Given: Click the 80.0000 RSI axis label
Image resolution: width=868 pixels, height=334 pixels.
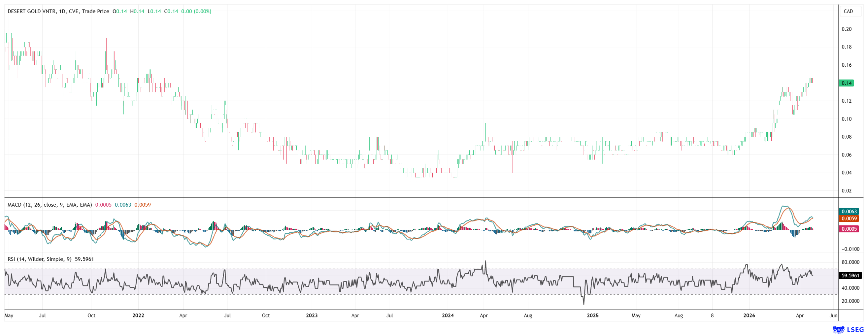Looking at the screenshot, I should (850, 262).
